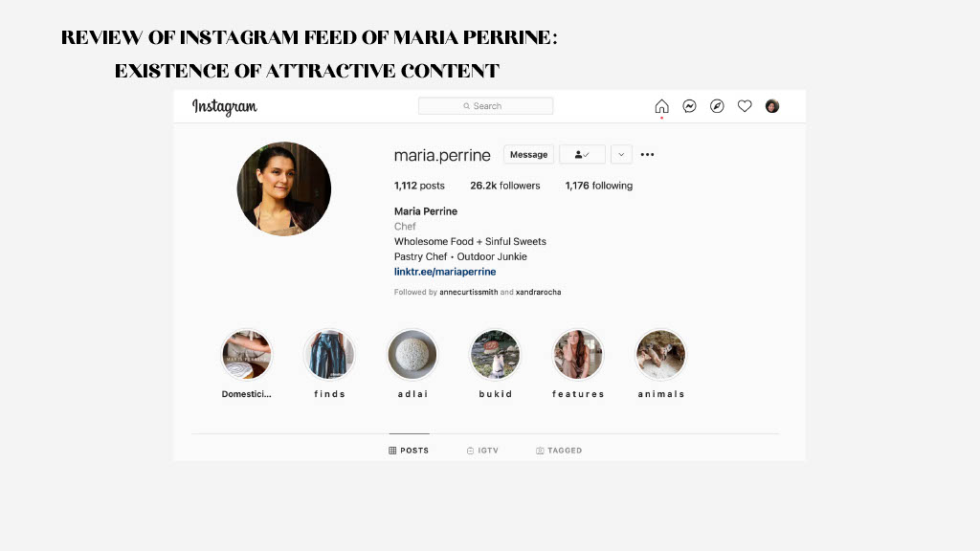Viewport: 980px width, 551px height.
Task: Click the Message button
Action: pos(528,154)
